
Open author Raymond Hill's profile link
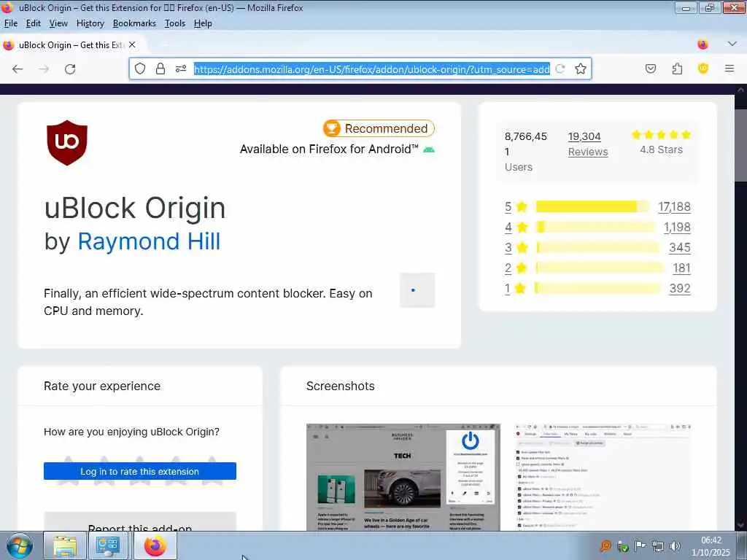(149, 241)
